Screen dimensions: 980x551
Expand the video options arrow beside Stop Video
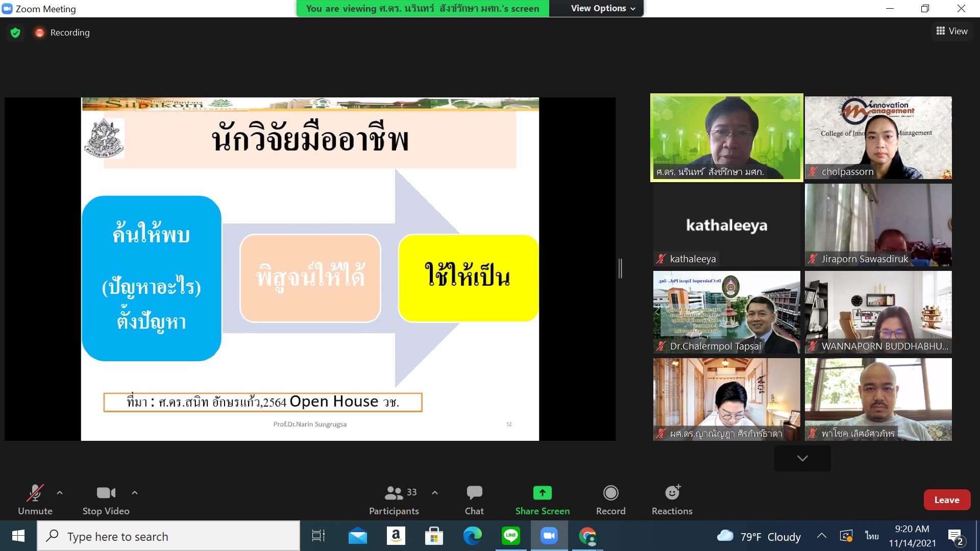click(x=135, y=493)
